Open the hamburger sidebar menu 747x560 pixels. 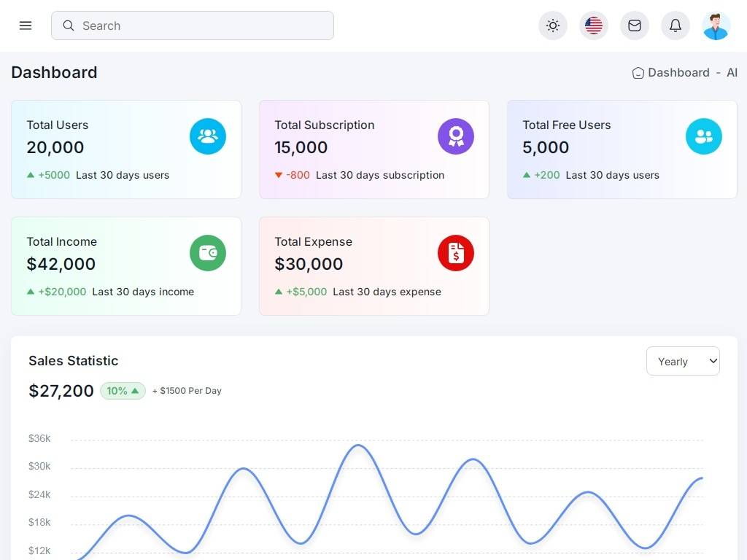(26, 26)
